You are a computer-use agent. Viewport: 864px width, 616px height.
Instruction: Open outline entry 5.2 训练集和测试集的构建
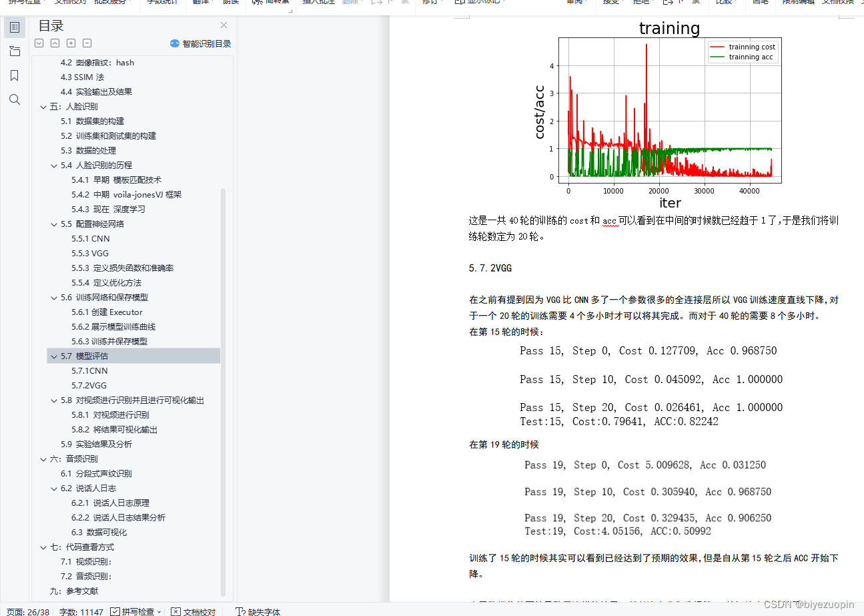click(109, 136)
